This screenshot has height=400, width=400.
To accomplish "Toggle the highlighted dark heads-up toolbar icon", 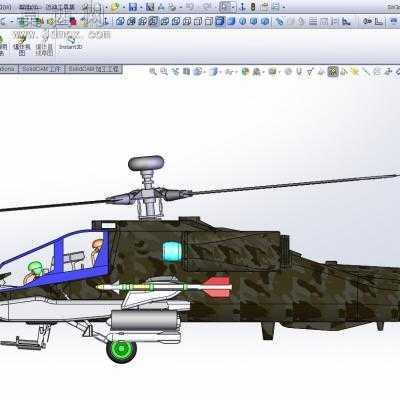I will 332,71.
